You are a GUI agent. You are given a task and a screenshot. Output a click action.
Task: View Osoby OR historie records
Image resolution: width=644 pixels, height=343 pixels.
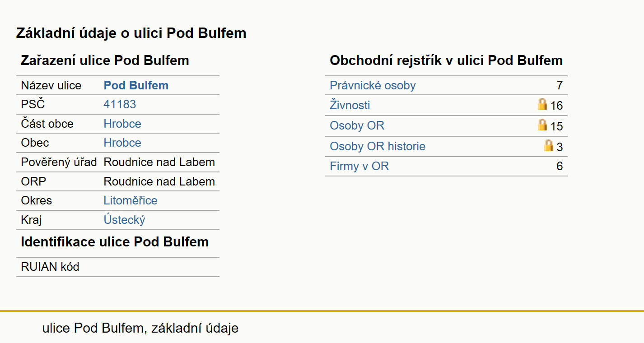click(378, 146)
